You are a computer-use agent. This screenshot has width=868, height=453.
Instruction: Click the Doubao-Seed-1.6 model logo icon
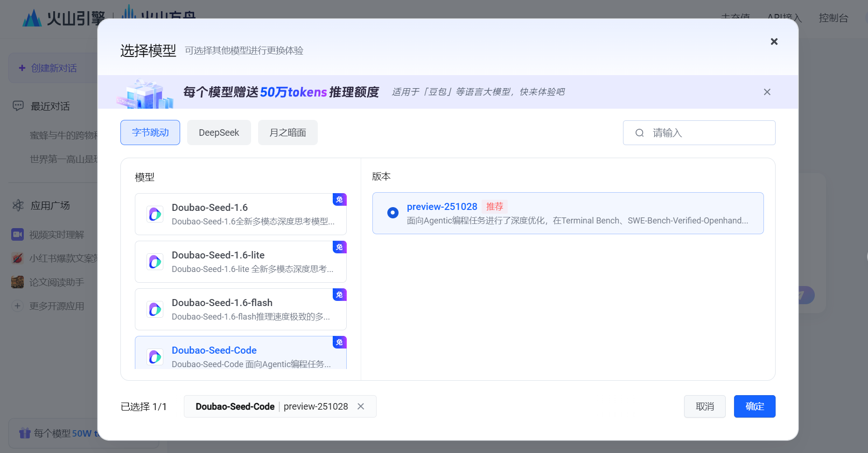point(155,214)
